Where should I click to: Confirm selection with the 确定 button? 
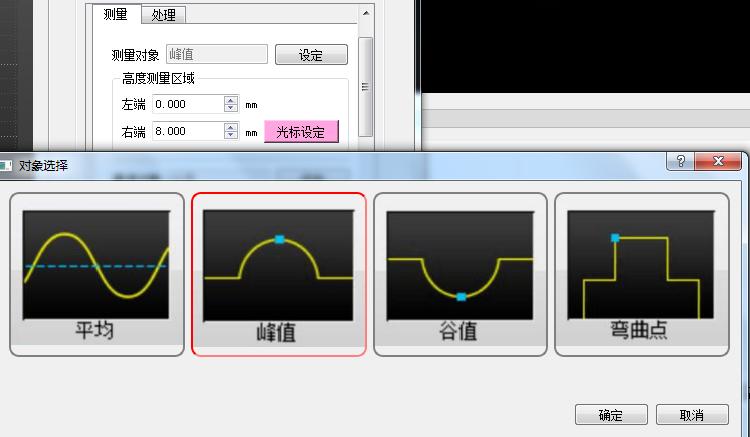[x=611, y=415]
